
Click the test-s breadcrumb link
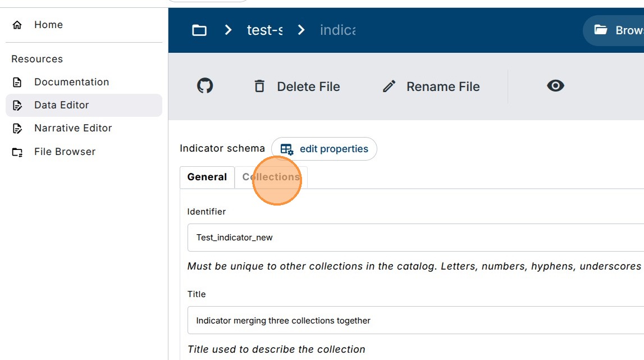coord(264,30)
